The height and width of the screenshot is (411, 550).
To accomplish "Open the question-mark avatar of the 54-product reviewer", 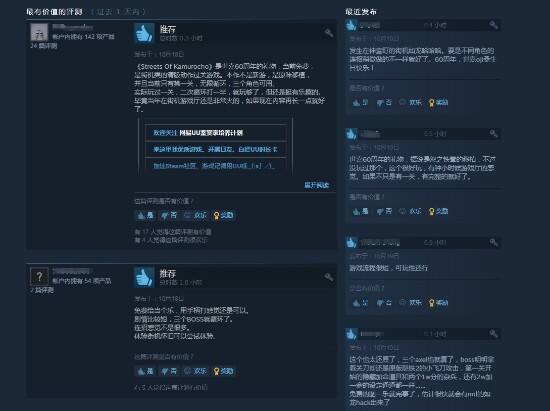I will pos(39,277).
